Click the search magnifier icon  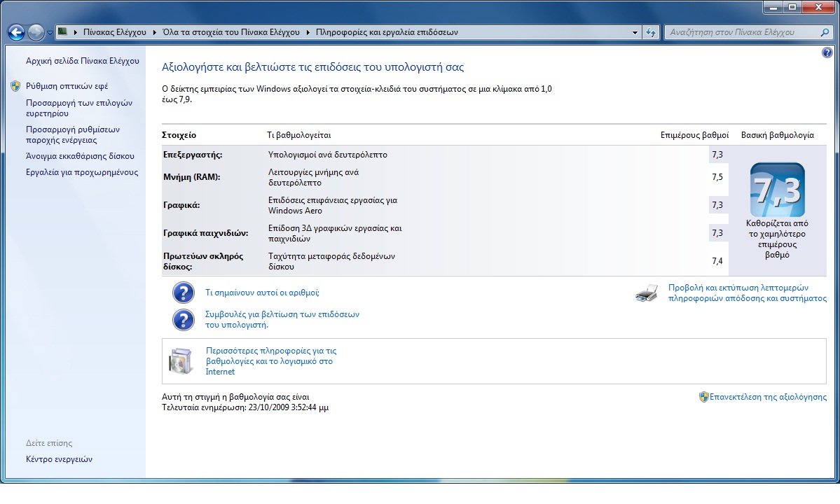[825, 32]
